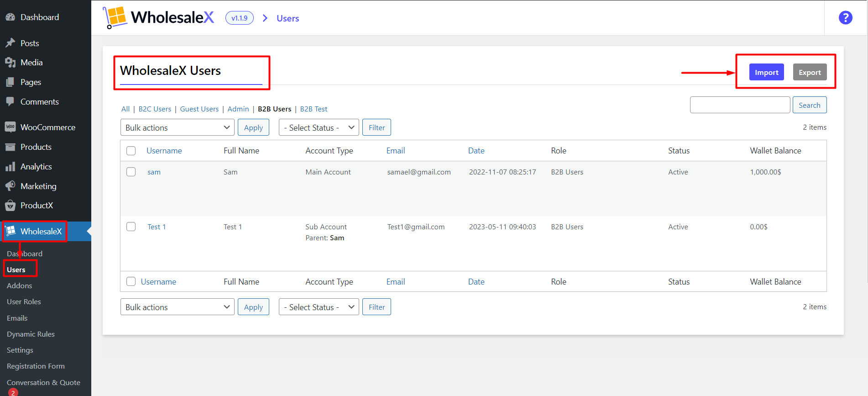Filter by Guest Users
This screenshot has height=396, width=868.
tap(199, 109)
